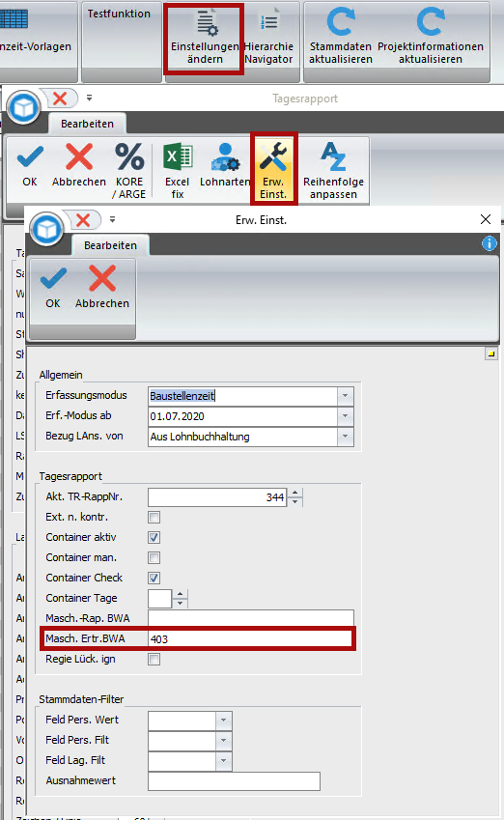Toggle the Regie Lück. ign checkbox
The width and height of the screenshot is (504, 820).
click(x=154, y=660)
